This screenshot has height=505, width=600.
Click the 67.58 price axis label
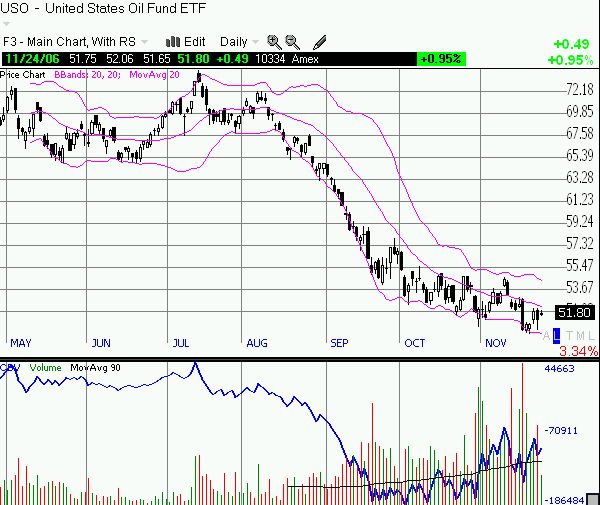coord(580,134)
